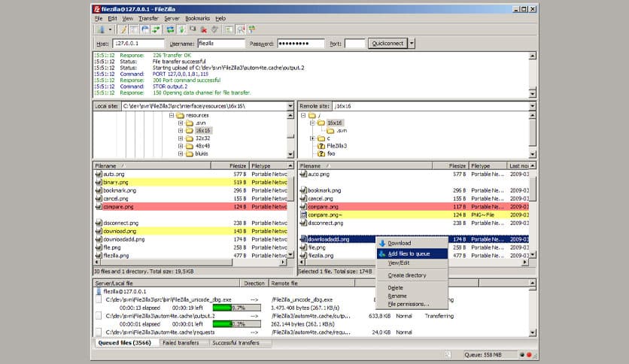Click the Cancel current operation toolbar icon
This screenshot has height=364, width=629.
193,29
